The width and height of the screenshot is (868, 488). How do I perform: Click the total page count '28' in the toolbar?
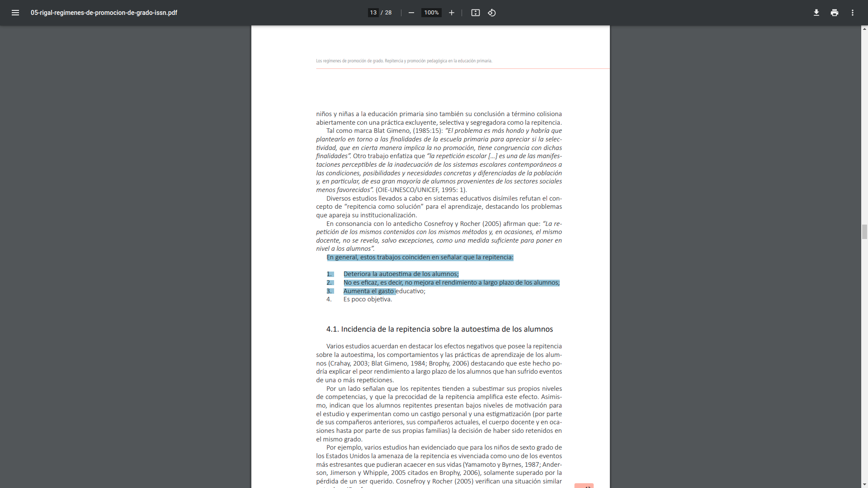[x=388, y=13]
